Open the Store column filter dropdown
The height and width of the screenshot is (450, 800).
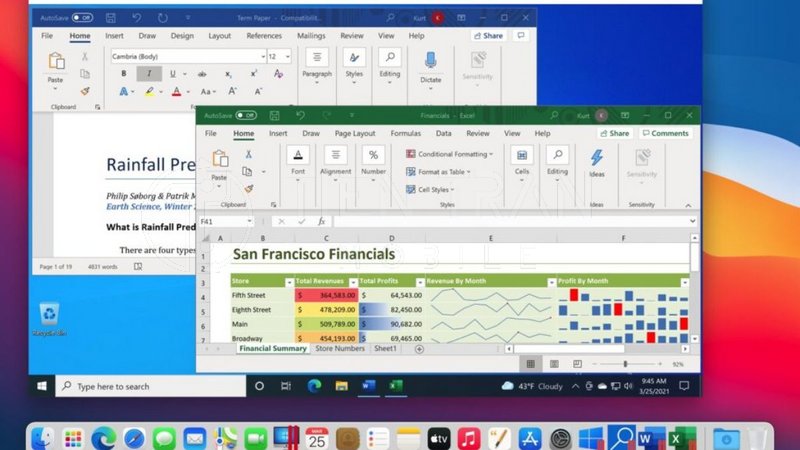(x=290, y=282)
